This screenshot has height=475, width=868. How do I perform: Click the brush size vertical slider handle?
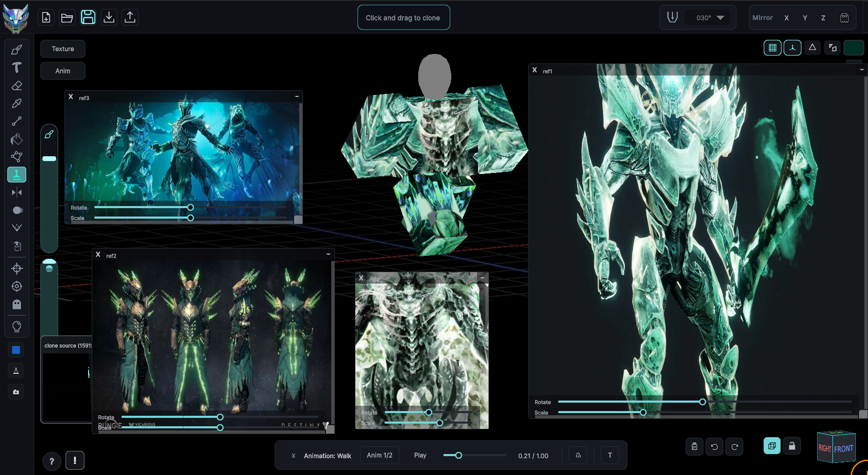49,159
